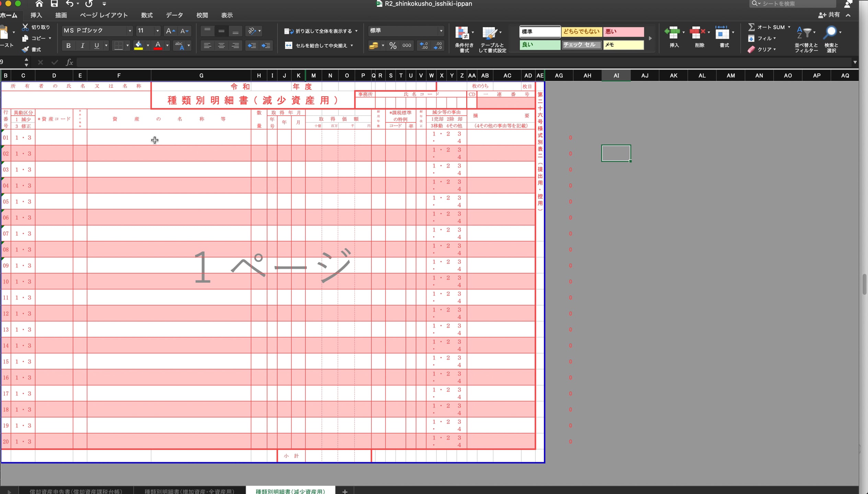Click the center align text icon

coord(221,46)
